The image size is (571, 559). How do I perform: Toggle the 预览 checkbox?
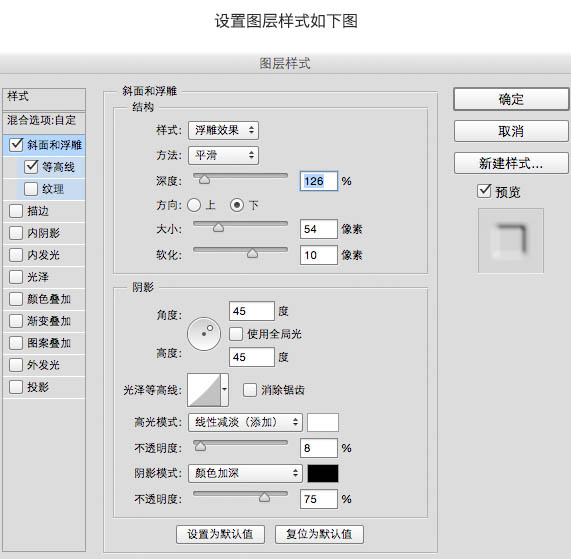pos(484,191)
